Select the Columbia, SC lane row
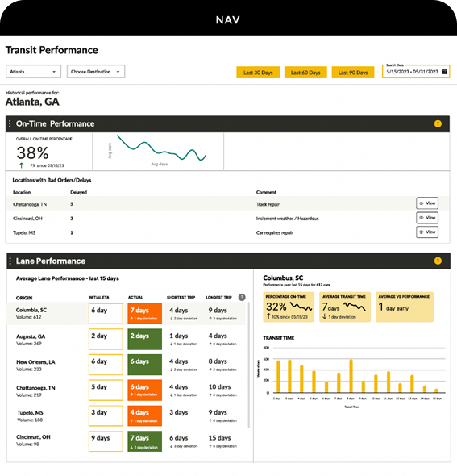The width and height of the screenshot is (457, 476). tap(126, 313)
